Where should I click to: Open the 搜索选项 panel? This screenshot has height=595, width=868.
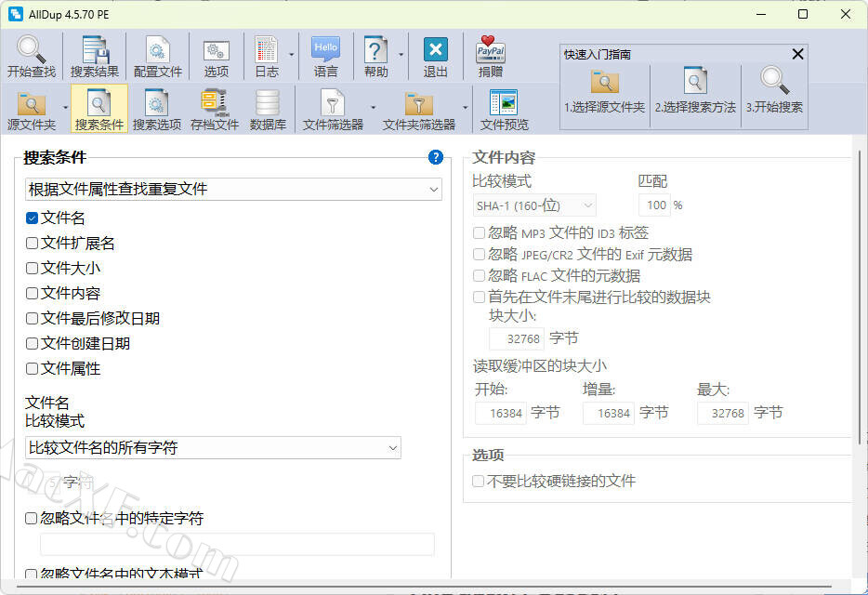tap(157, 111)
